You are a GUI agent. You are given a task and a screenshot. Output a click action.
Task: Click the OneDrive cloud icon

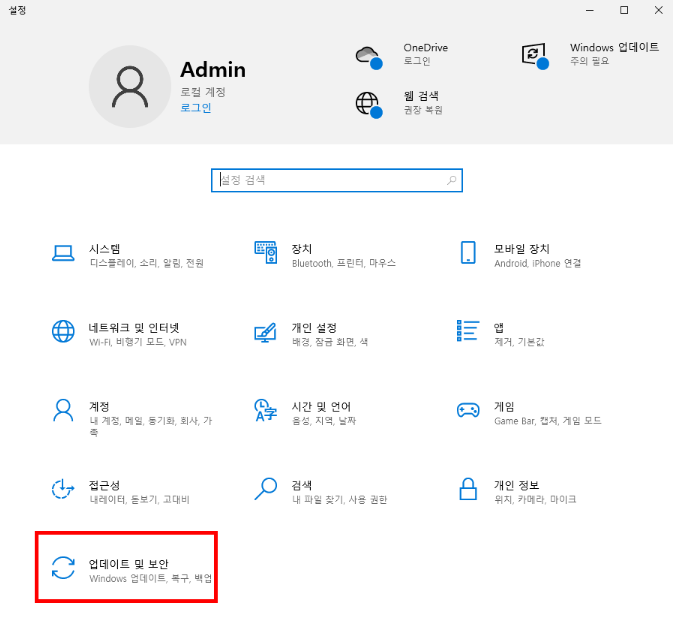(369, 57)
